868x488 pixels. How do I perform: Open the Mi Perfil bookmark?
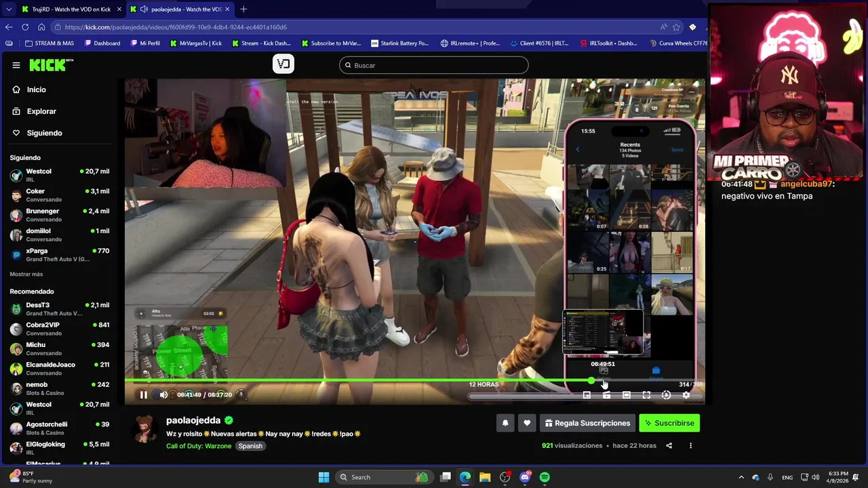tap(145, 43)
